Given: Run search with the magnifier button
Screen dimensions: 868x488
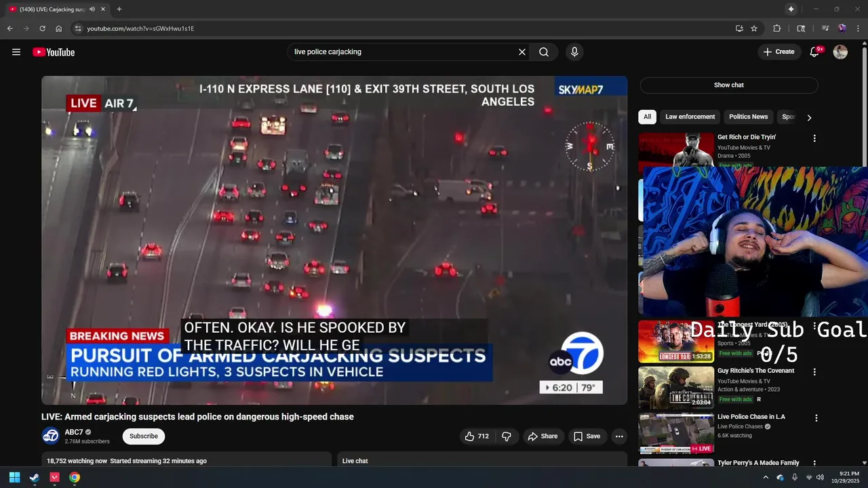Looking at the screenshot, I should (544, 52).
